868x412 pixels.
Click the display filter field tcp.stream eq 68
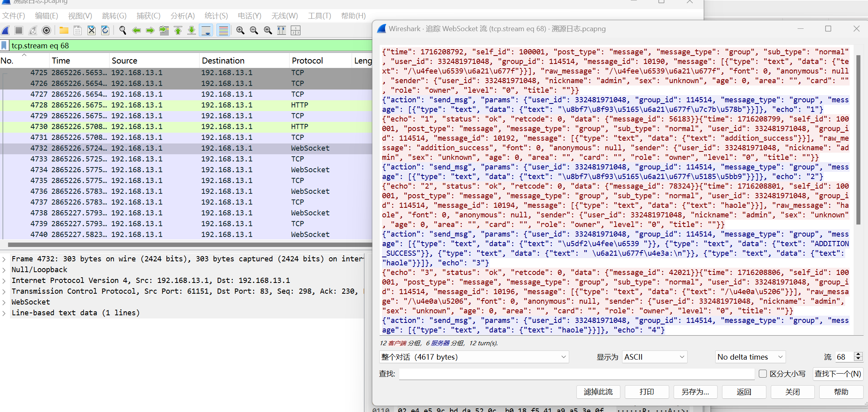[x=191, y=46]
